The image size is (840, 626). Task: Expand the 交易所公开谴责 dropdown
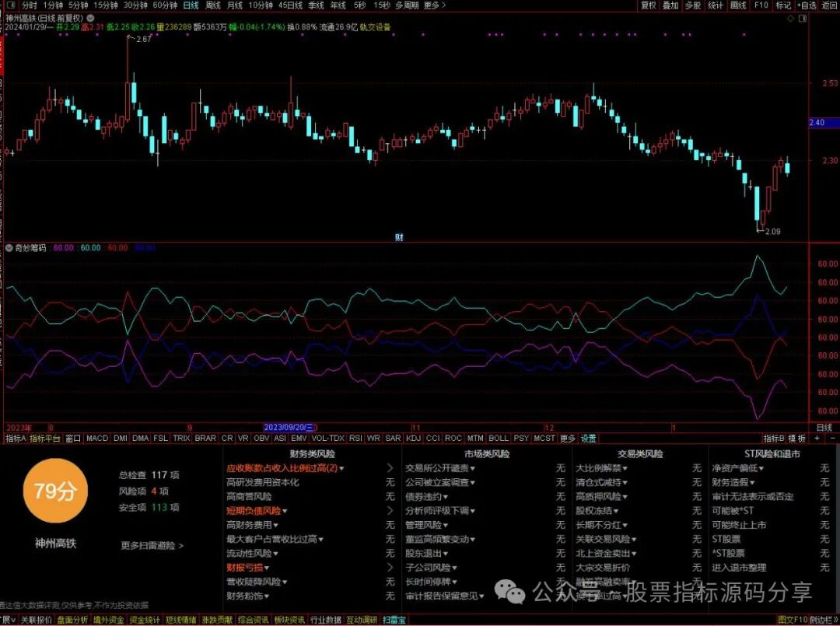point(473,469)
